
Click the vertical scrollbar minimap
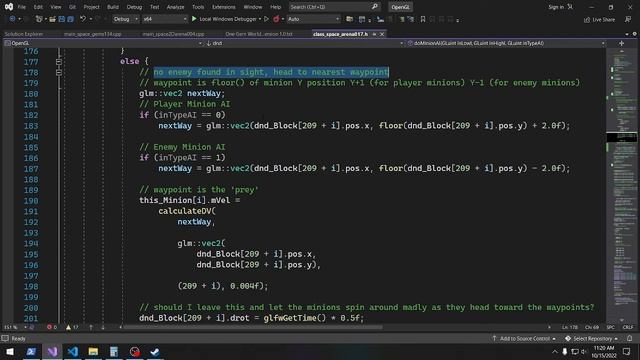click(x=622, y=186)
